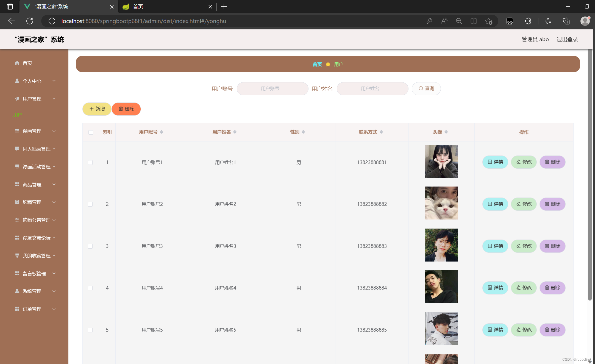This screenshot has width=595, height=364.
Task: Check the row for 用户账号1
Action: pyautogui.click(x=90, y=162)
